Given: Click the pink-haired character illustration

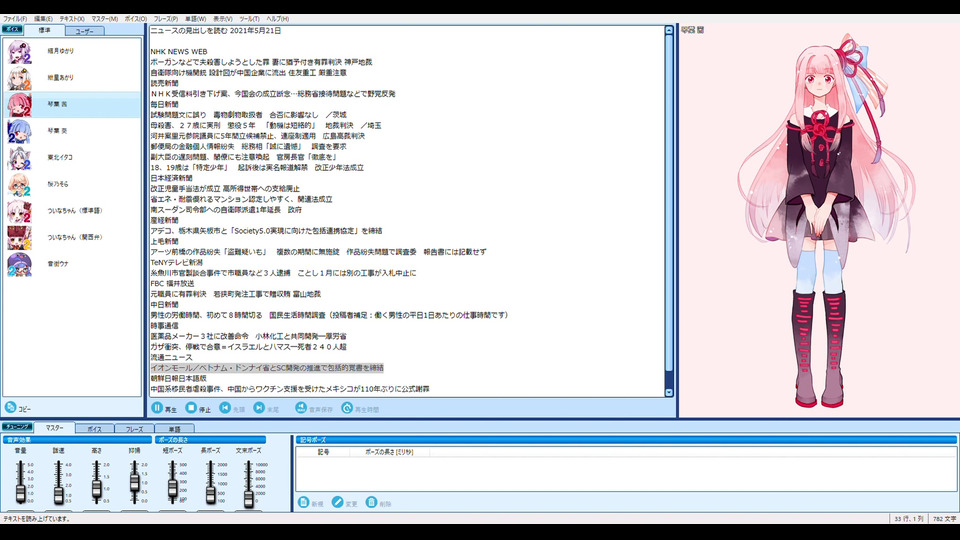Looking at the screenshot, I should coord(827,220).
